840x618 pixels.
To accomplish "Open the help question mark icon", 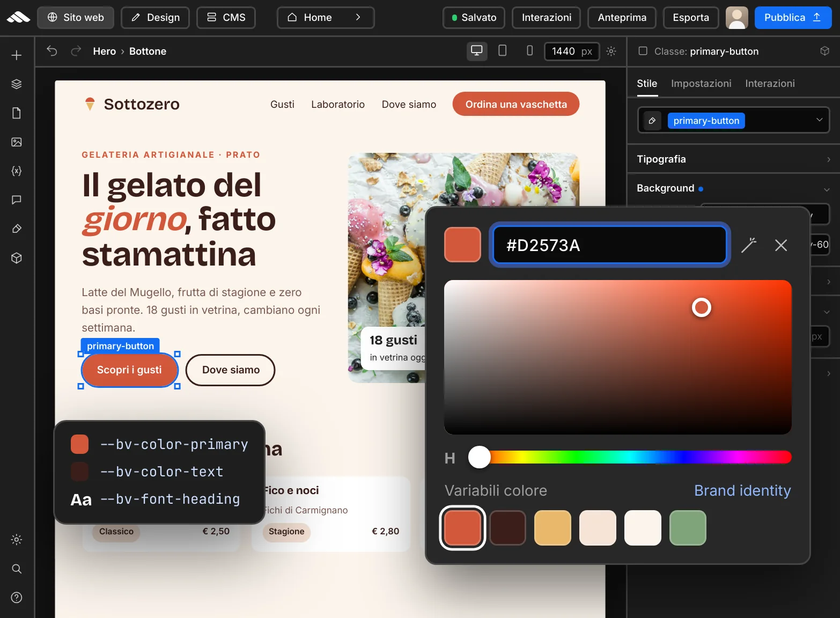I will (x=17, y=598).
